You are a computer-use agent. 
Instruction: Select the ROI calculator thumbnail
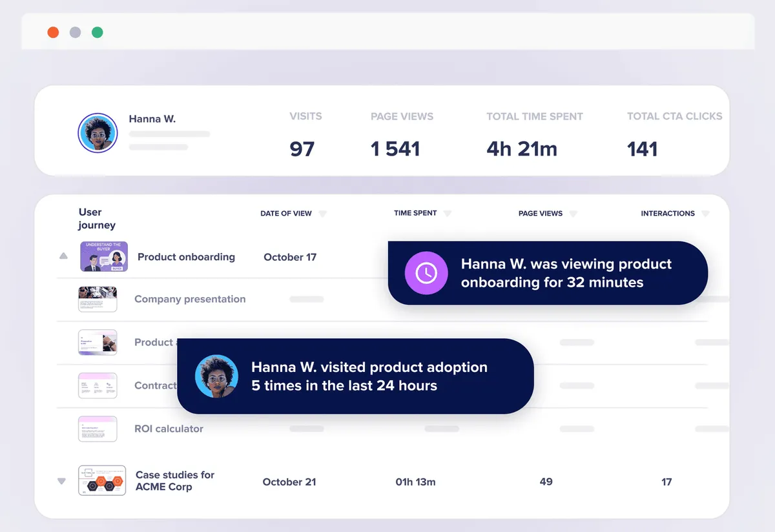click(98, 429)
